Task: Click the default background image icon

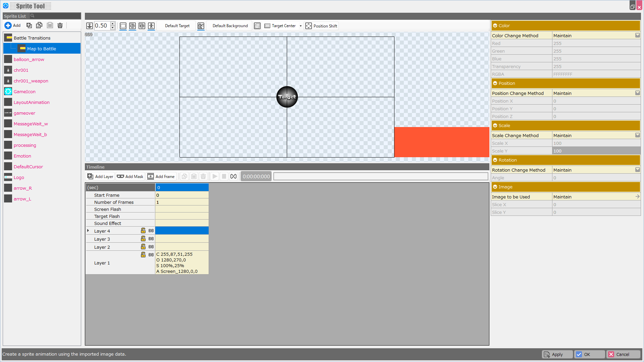Action: point(201,26)
